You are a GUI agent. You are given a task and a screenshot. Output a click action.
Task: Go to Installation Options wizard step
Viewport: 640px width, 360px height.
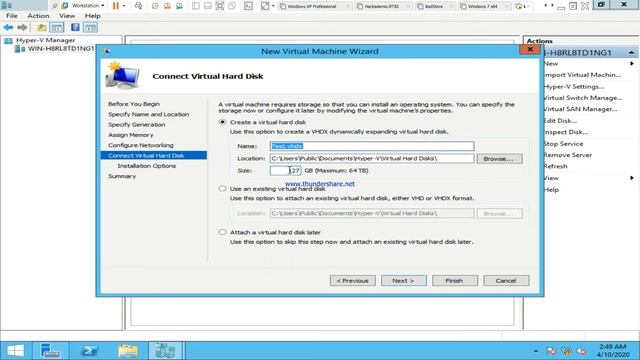147,166
